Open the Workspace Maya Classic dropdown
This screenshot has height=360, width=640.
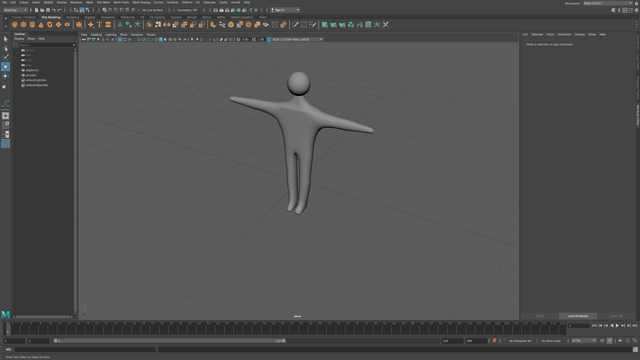click(608, 3)
